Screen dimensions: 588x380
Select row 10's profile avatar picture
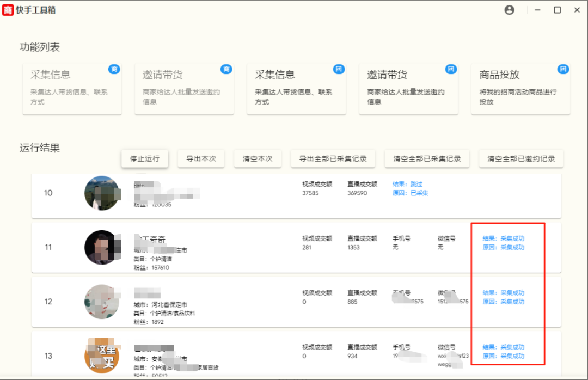pyautogui.click(x=102, y=193)
